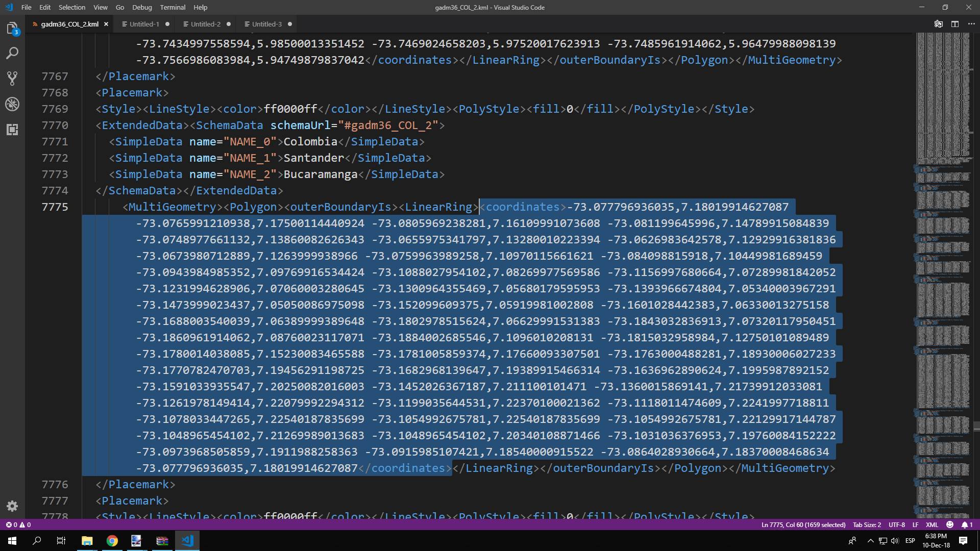Show hidden system tray icons chevron
The image size is (980, 551).
870,541
